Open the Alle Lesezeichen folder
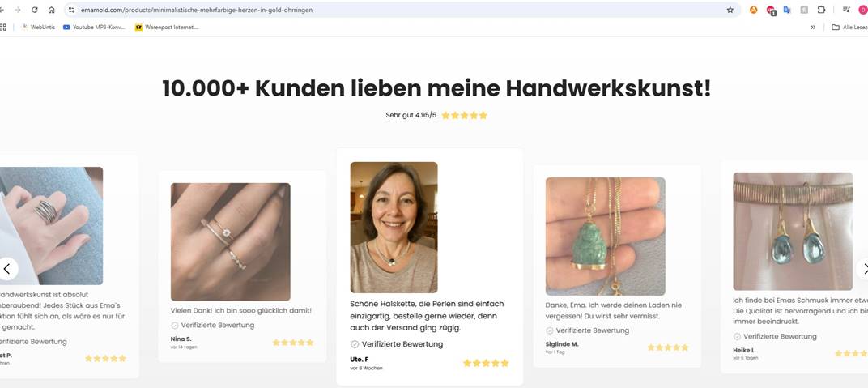The height and width of the screenshot is (388, 868). [849, 27]
